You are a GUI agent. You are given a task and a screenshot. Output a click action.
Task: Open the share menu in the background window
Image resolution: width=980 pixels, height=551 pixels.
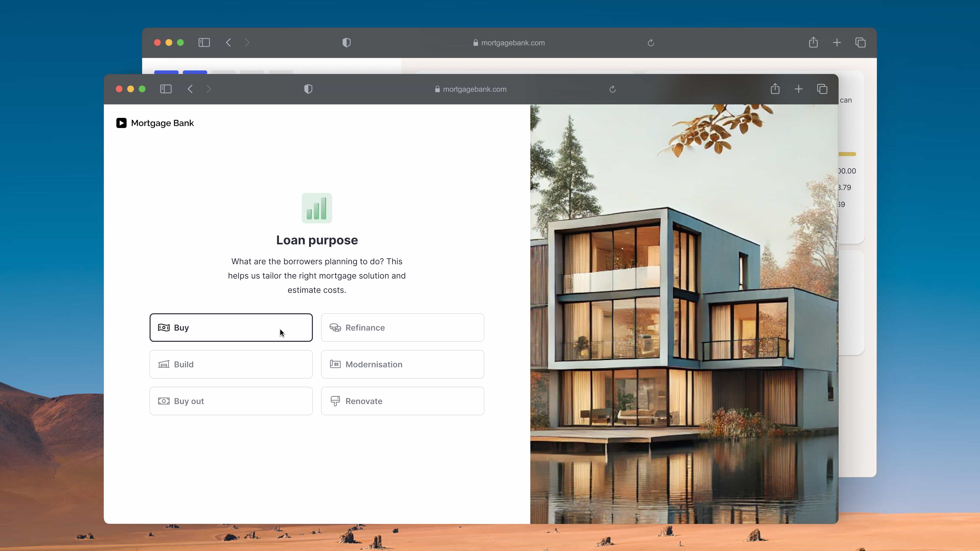click(813, 43)
